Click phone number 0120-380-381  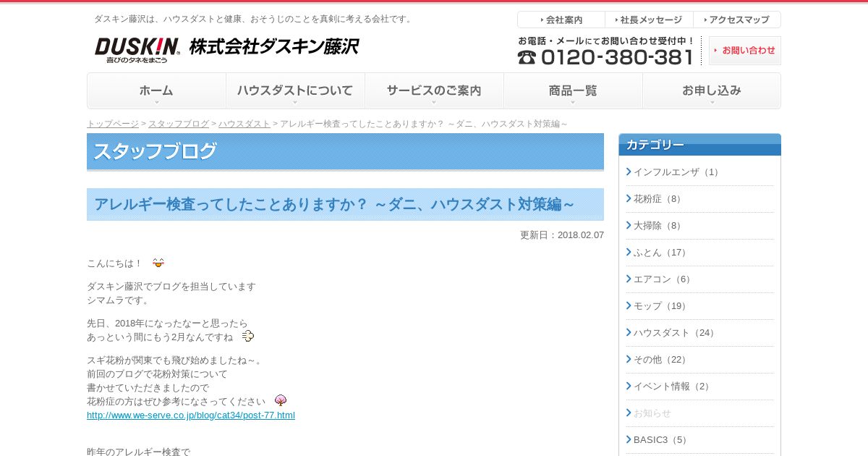click(617, 57)
